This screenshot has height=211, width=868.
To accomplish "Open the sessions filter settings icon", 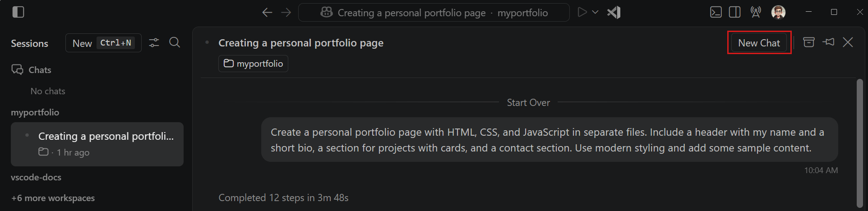I will (x=154, y=43).
